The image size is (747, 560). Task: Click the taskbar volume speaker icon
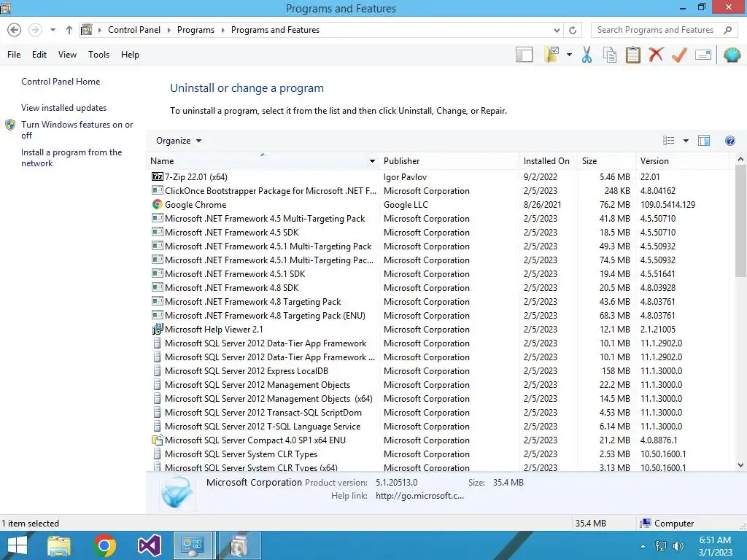coord(678,546)
